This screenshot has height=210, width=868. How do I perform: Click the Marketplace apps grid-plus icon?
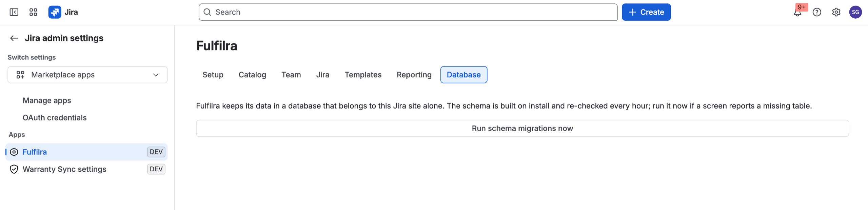pos(20,75)
